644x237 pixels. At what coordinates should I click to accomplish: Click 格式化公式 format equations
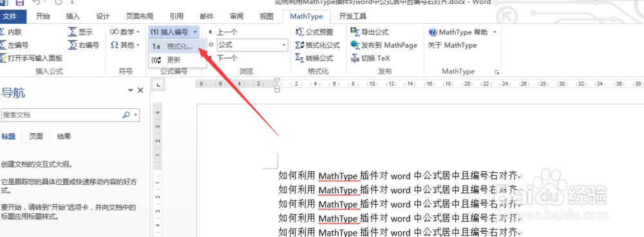pyautogui.click(x=318, y=45)
